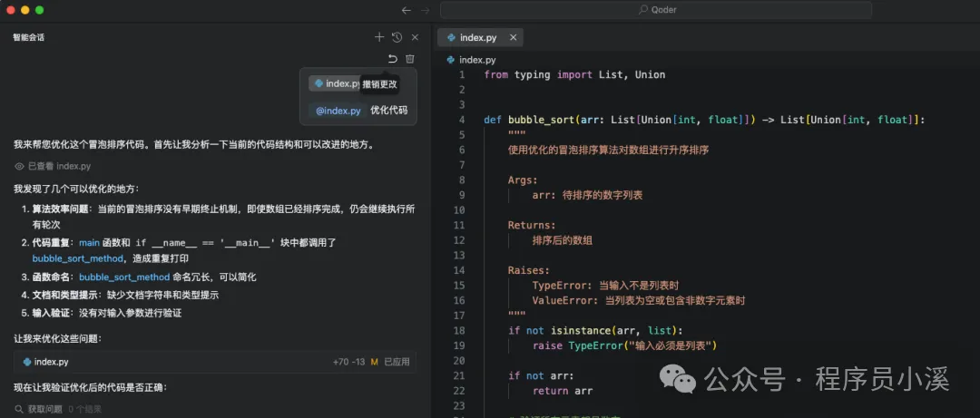Click the TypeError docstring line on line 15
Viewport: 980px width, 418px height.
point(605,286)
